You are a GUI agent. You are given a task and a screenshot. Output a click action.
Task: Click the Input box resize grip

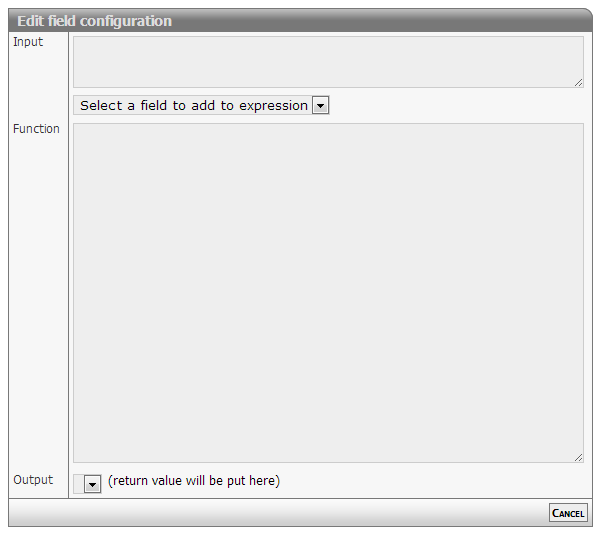click(x=579, y=83)
